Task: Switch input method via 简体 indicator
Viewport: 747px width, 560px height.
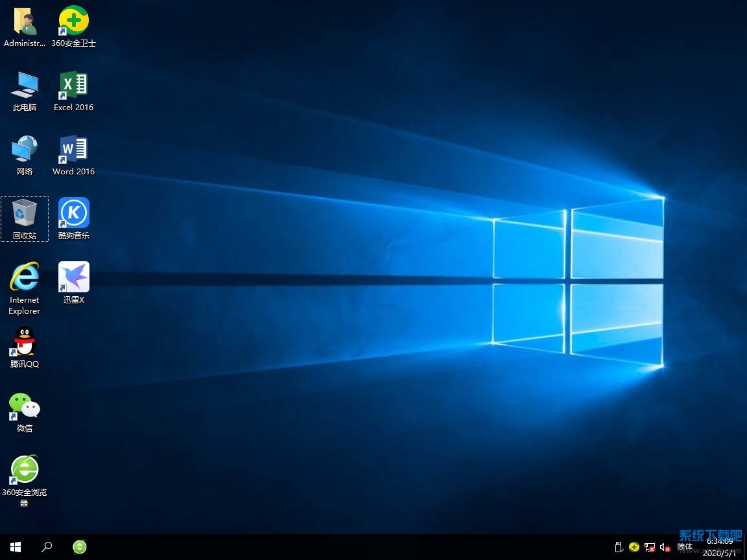Action: (685, 547)
